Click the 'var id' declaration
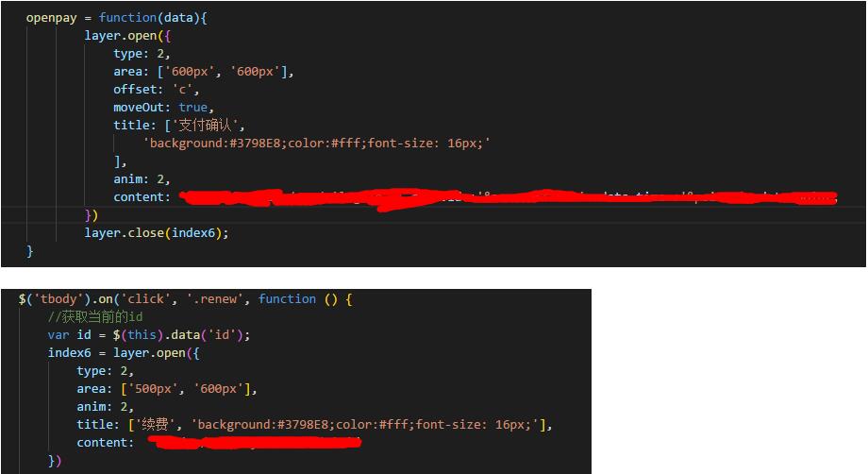Screen dimensions: 868x474 coord(69,335)
